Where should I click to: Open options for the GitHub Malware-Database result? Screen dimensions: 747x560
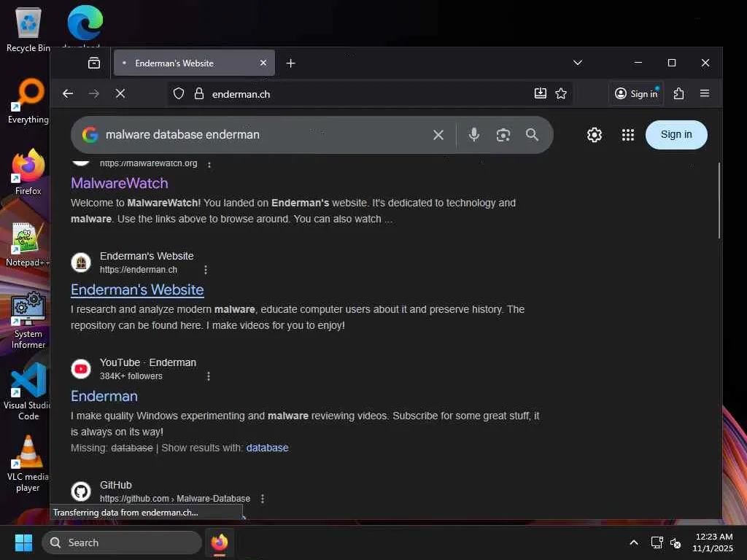(263, 499)
